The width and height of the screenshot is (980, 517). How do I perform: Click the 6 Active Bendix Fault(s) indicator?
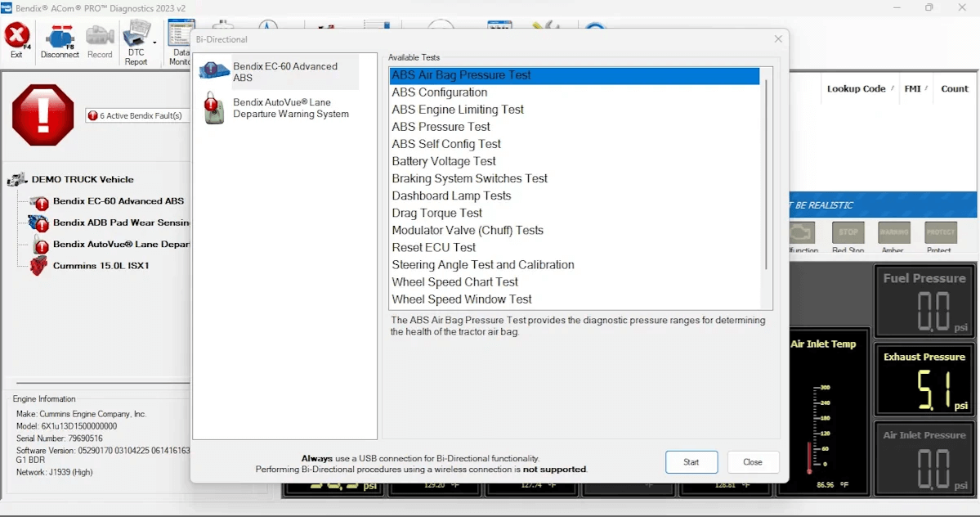tap(136, 116)
